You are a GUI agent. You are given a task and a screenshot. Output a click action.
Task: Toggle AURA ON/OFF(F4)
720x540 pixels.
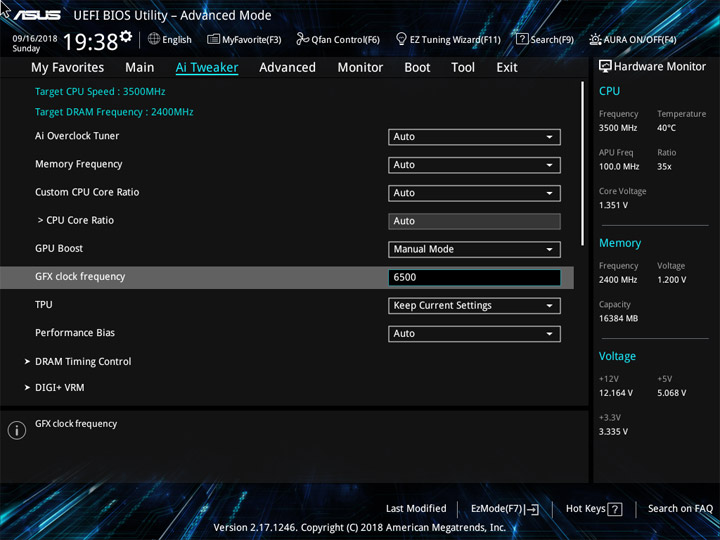tap(640, 40)
